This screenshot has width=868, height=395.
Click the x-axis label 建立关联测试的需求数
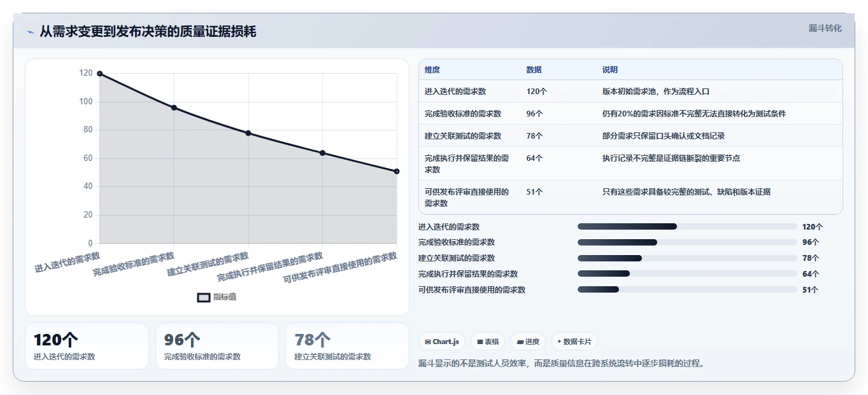[x=208, y=264]
